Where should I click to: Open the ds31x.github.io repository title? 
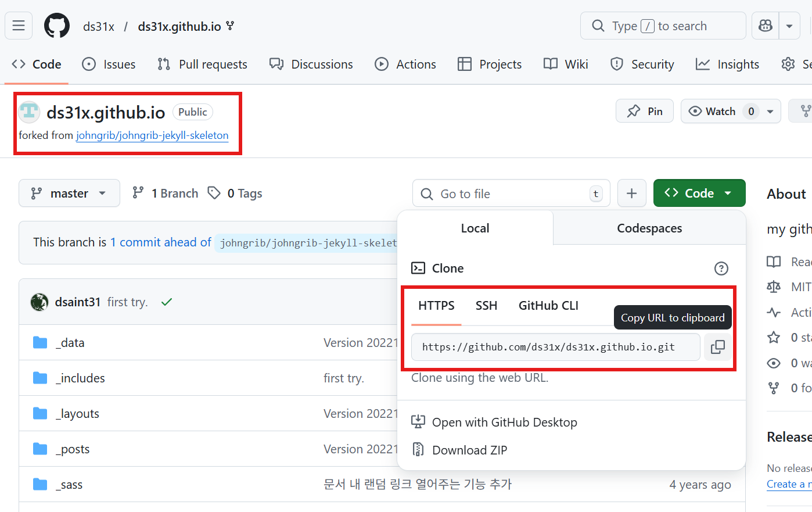click(106, 112)
